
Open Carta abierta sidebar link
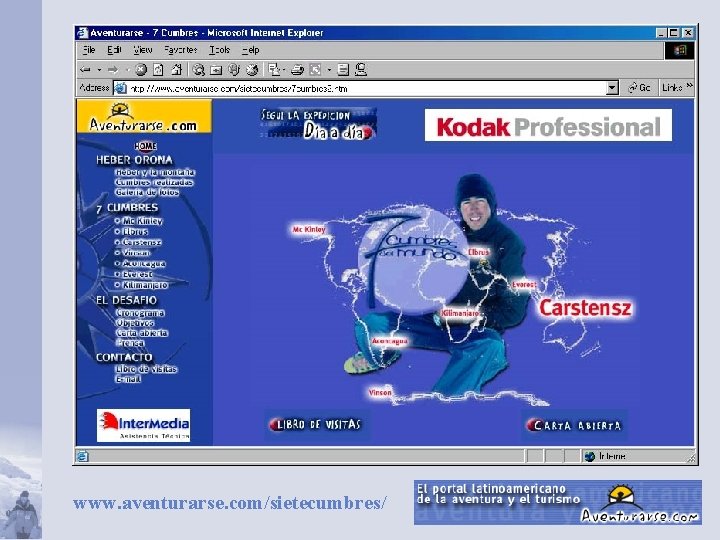[x=142, y=333]
